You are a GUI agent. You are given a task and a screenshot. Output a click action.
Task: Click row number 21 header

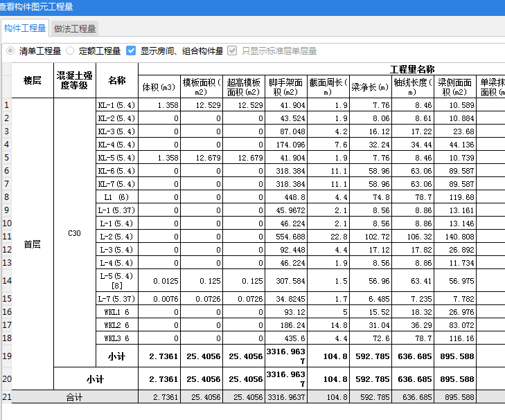(6, 397)
